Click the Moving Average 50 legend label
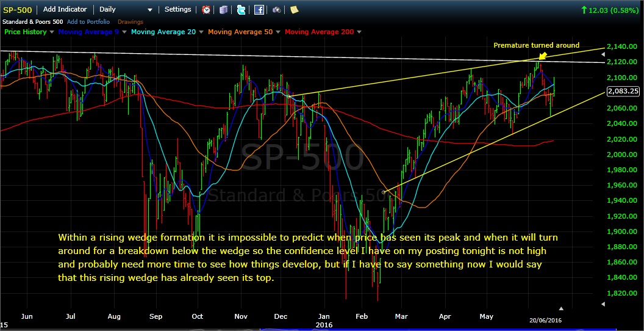This screenshot has width=644, height=331. [x=240, y=32]
